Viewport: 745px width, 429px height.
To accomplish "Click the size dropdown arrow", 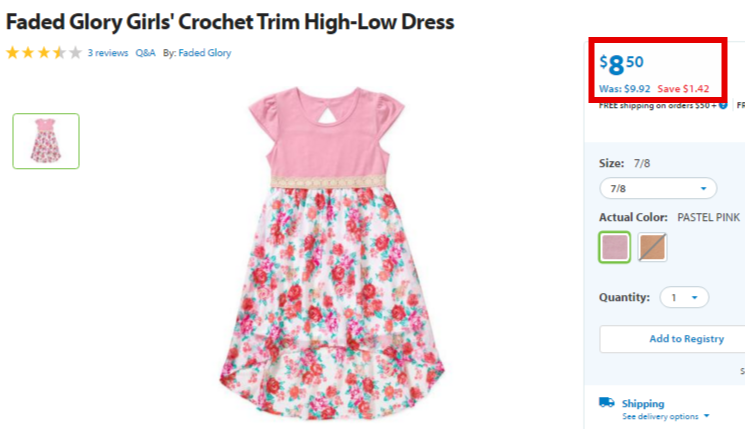I will 704,189.
